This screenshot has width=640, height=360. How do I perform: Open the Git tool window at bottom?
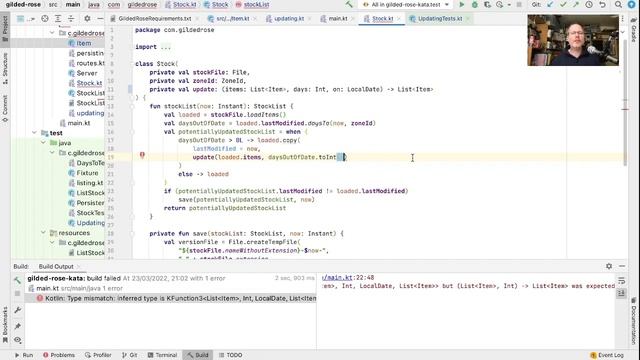pos(129,355)
